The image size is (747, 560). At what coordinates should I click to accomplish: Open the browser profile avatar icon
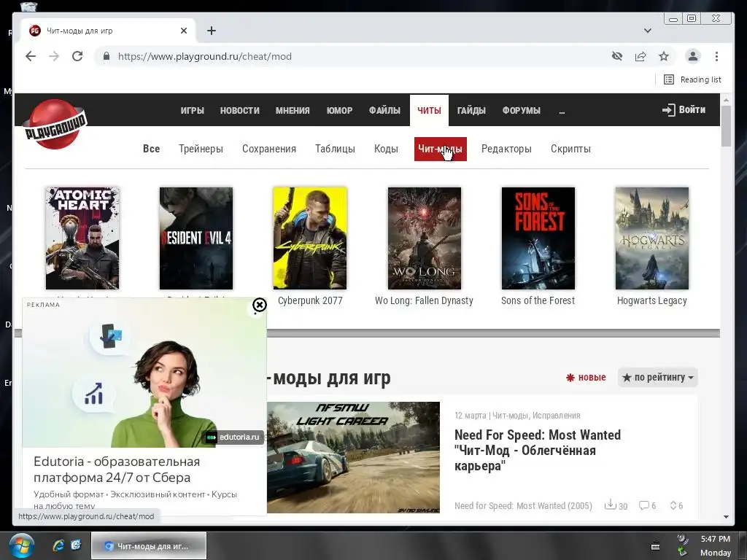pyautogui.click(x=693, y=56)
